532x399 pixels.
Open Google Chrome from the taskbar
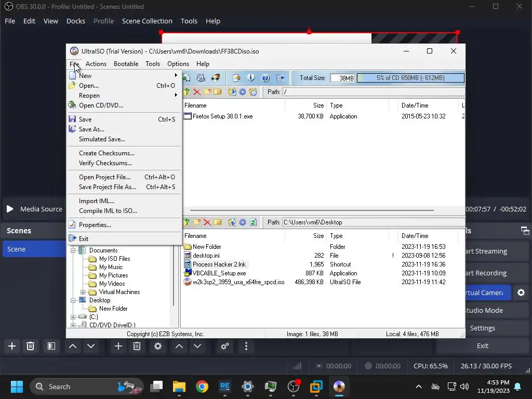[202, 387]
